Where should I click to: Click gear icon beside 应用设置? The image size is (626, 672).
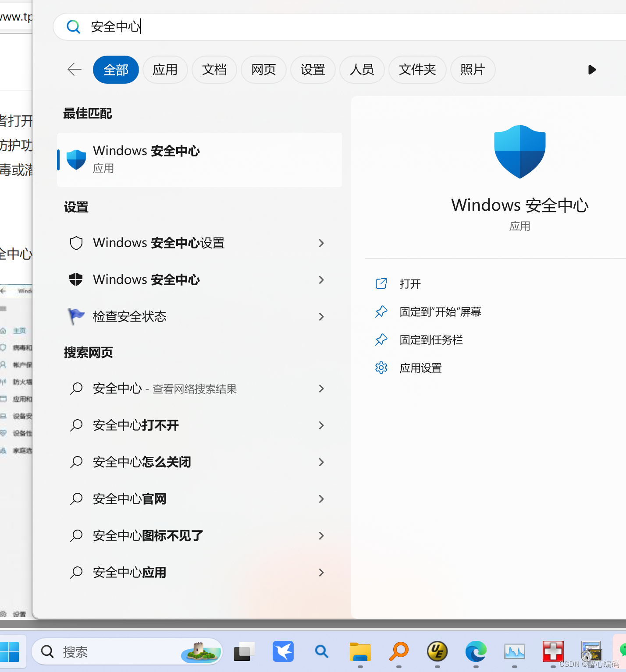[381, 368]
